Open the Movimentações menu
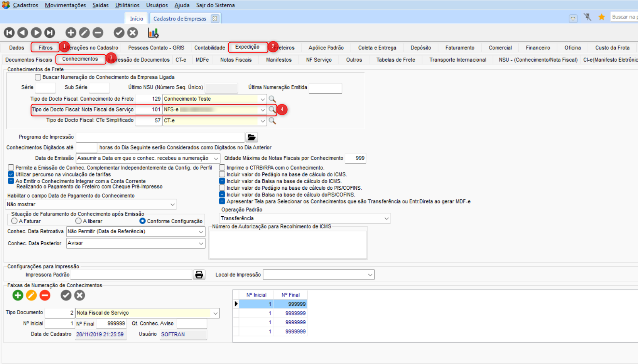 click(65, 5)
